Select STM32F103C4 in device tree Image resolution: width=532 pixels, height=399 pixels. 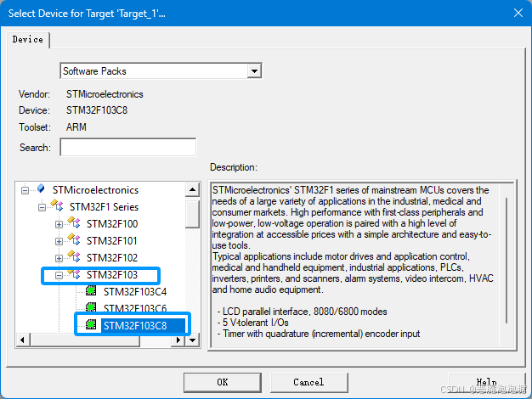(x=135, y=292)
